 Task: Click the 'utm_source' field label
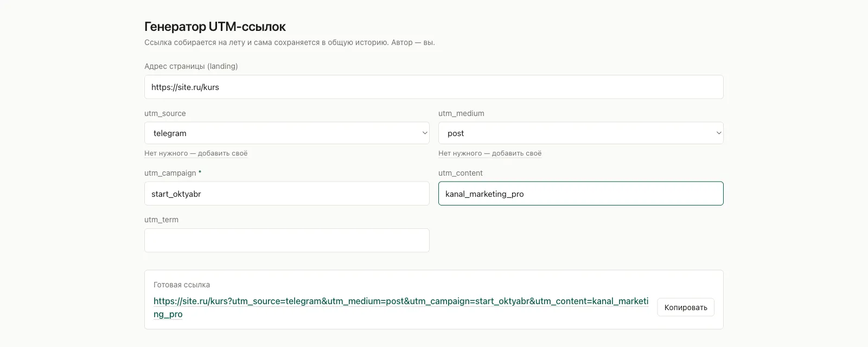point(165,113)
